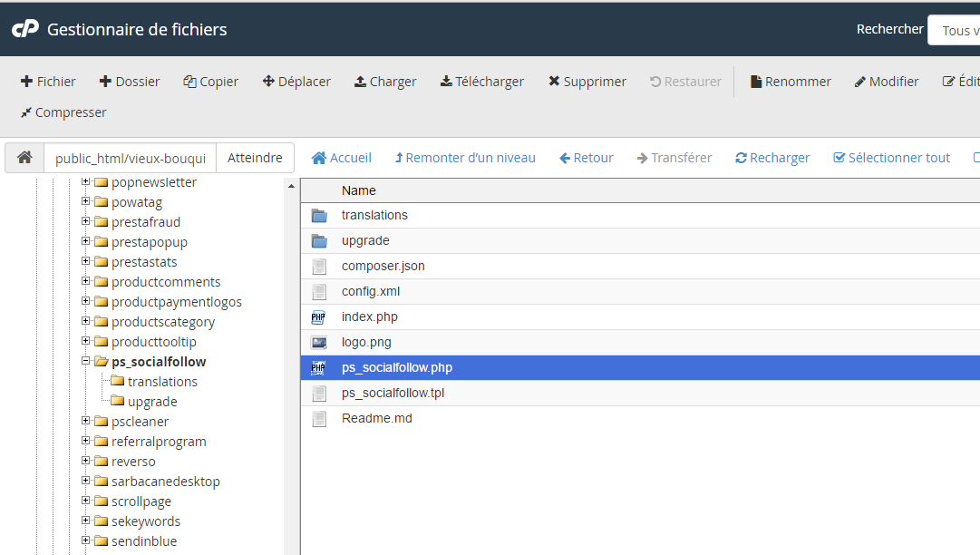Create a new folder with Dossier

click(x=130, y=82)
